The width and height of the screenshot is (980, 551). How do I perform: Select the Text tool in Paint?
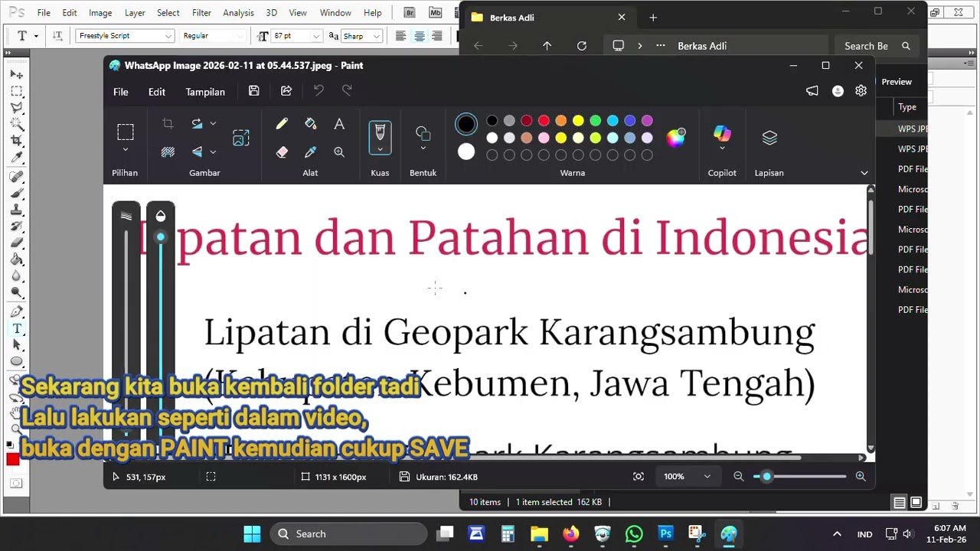point(339,124)
